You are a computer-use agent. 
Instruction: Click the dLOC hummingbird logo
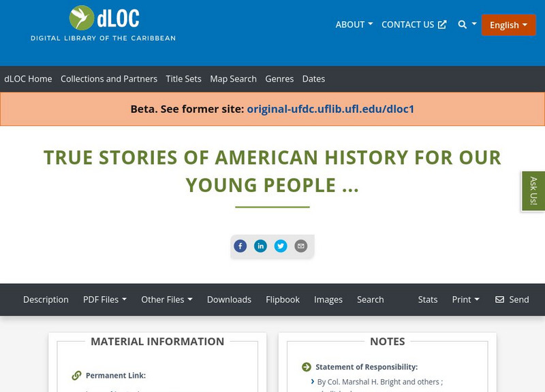point(82,18)
